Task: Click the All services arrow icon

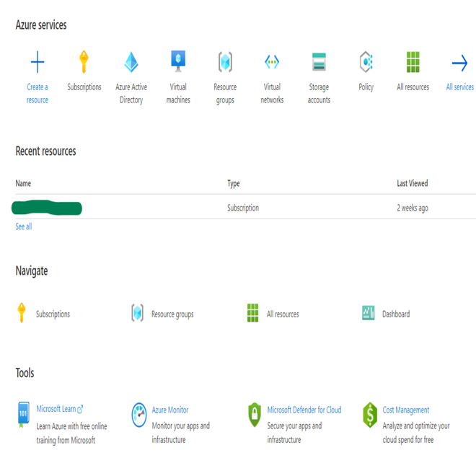Action: point(459,63)
